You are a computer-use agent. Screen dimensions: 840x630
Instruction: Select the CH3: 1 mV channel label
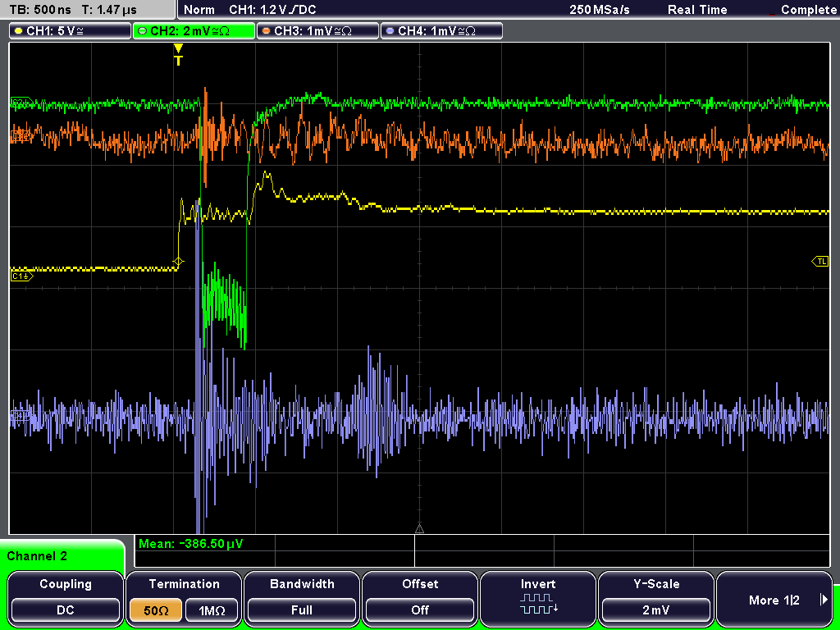point(317,30)
